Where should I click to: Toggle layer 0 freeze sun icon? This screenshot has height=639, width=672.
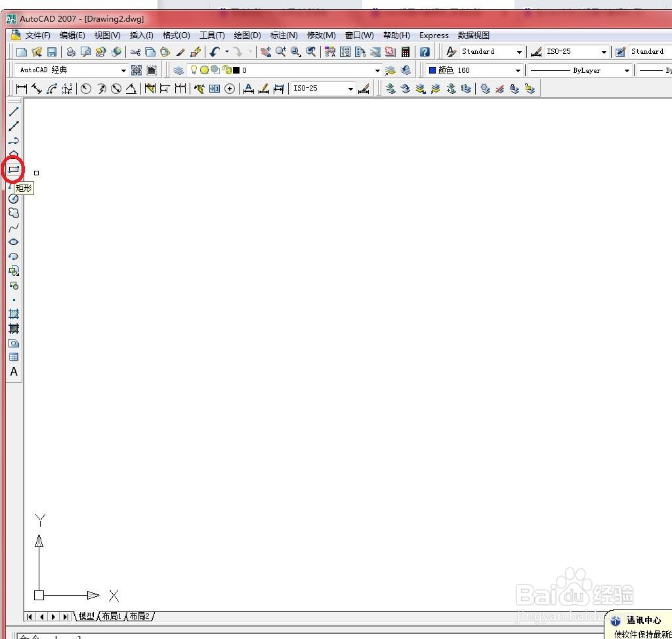click(x=205, y=70)
